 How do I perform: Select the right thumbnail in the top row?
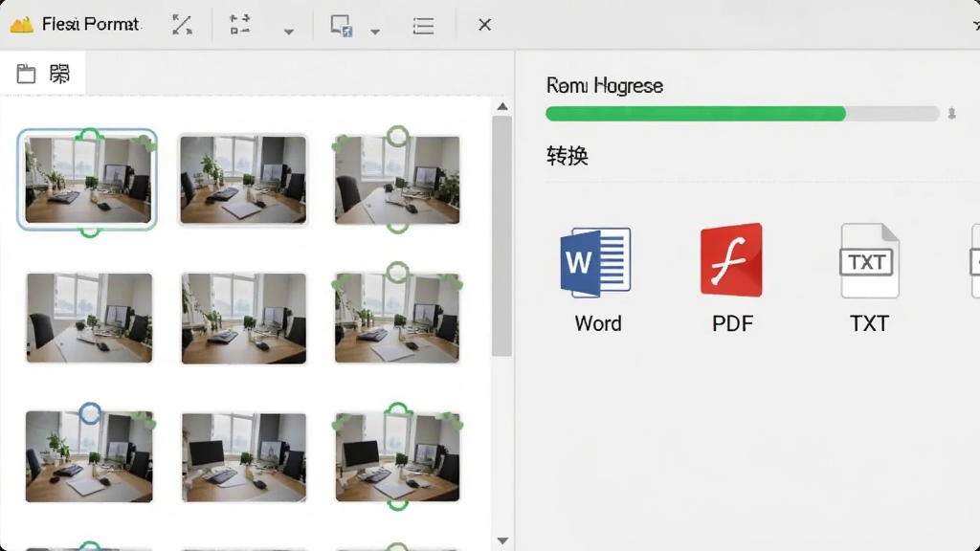pyautogui.click(x=397, y=180)
